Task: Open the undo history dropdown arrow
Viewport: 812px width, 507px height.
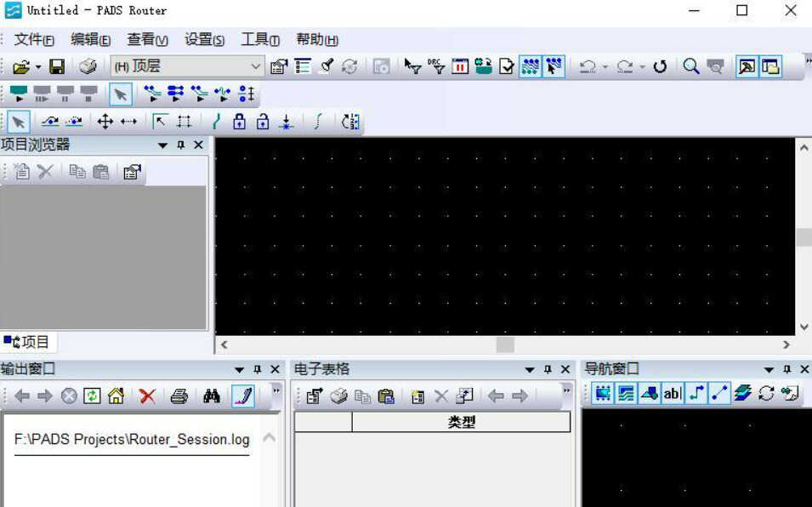Action: 605,67
